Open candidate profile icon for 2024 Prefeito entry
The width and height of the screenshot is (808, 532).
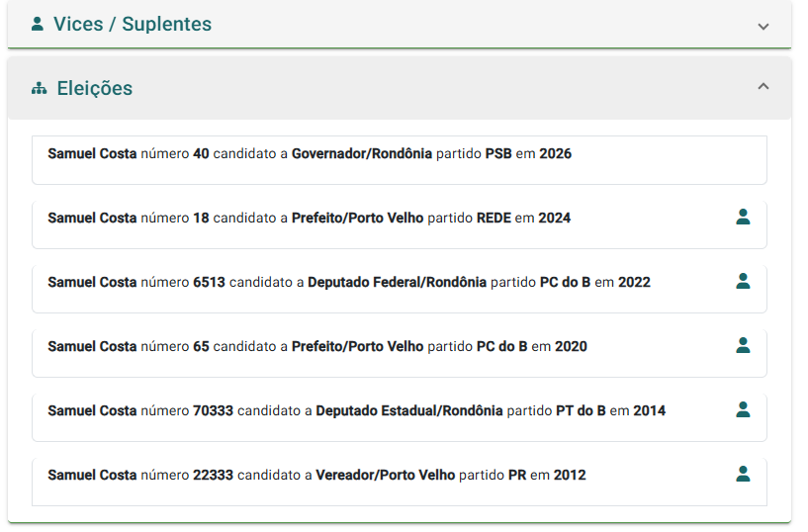coord(743,217)
